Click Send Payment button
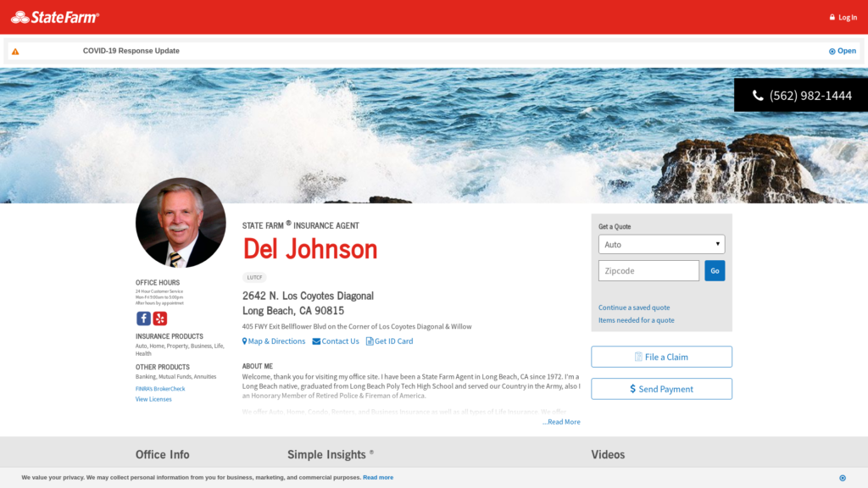Screen dimensions: 868x488 [x=661, y=389]
